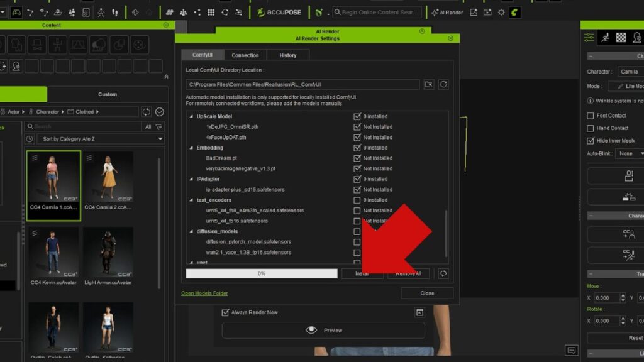
Task: Click the CC character convert icon button
Action: pos(629,234)
